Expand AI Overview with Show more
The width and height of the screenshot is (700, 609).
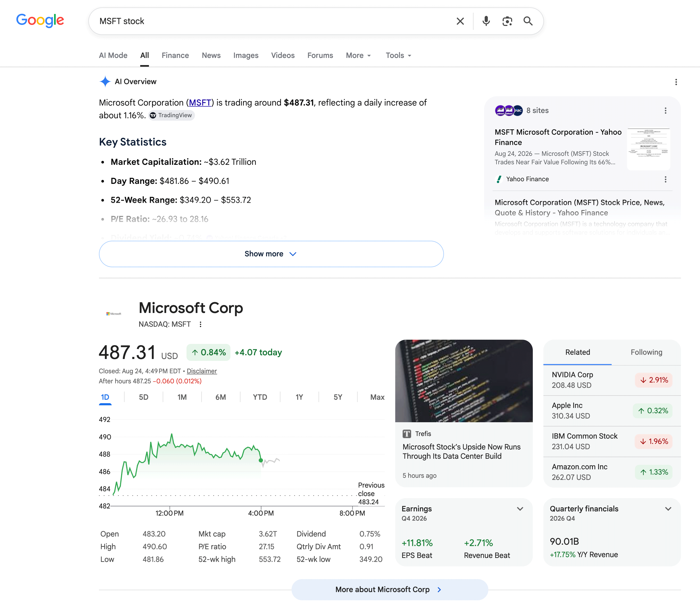(x=271, y=254)
